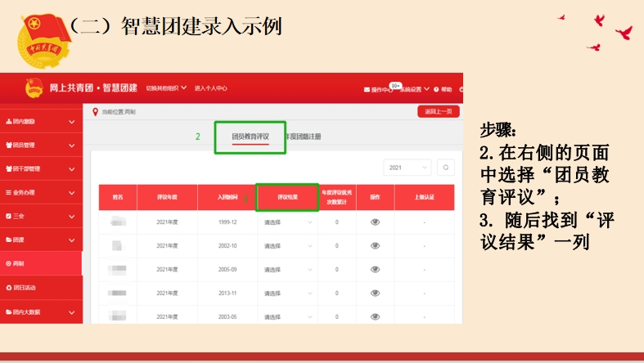The height and width of the screenshot is (363, 644).
Task: Expand the 团员管理 sidebar menu
Action: pyautogui.click(x=41, y=146)
